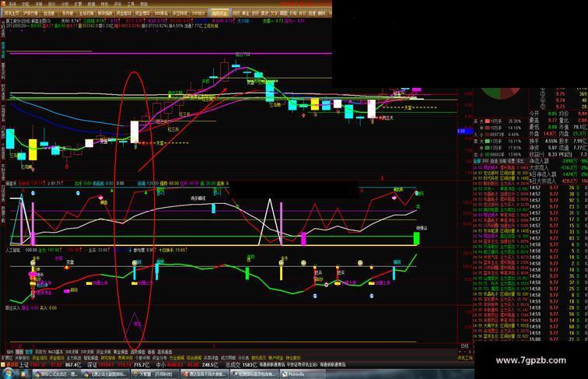Open the 成交明细 bottom tab
The image size is (588, 379).
pyautogui.click(x=229, y=358)
